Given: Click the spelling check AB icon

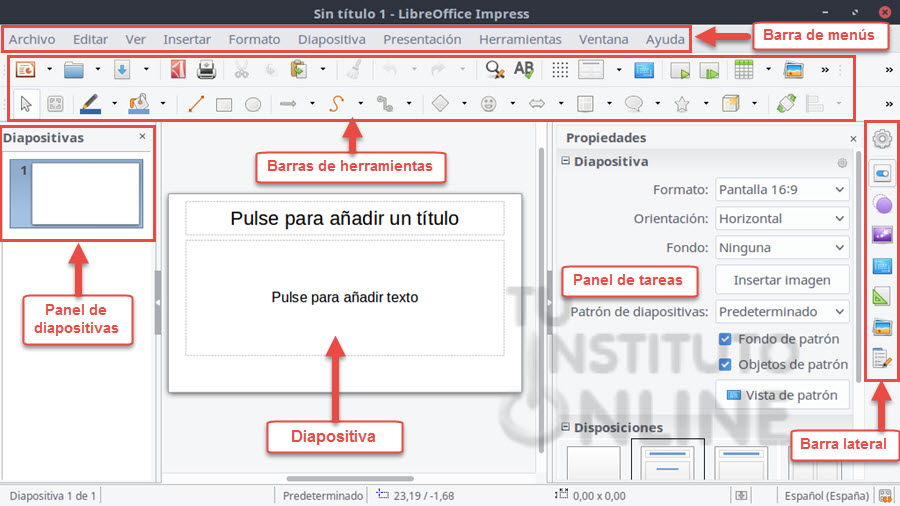Looking at the screenshot, I should click(523, 70).
